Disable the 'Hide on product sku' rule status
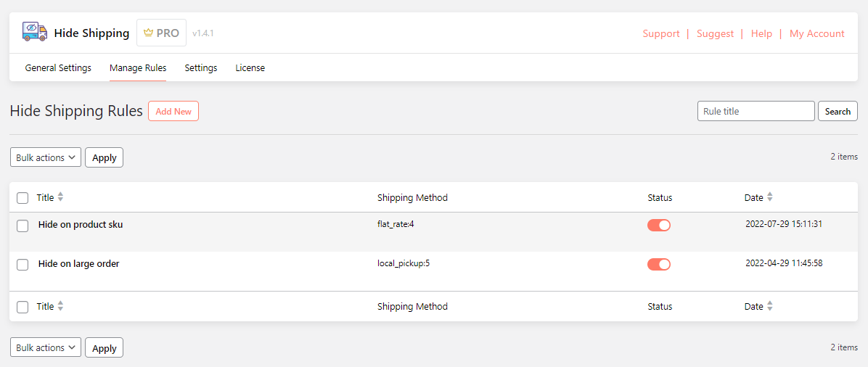The width and height of the screenshot is (868, 367). pyautogui.click(x=658, y=225)
